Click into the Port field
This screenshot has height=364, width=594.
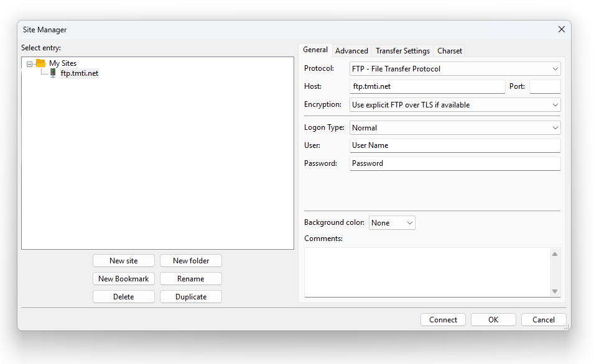545,86
